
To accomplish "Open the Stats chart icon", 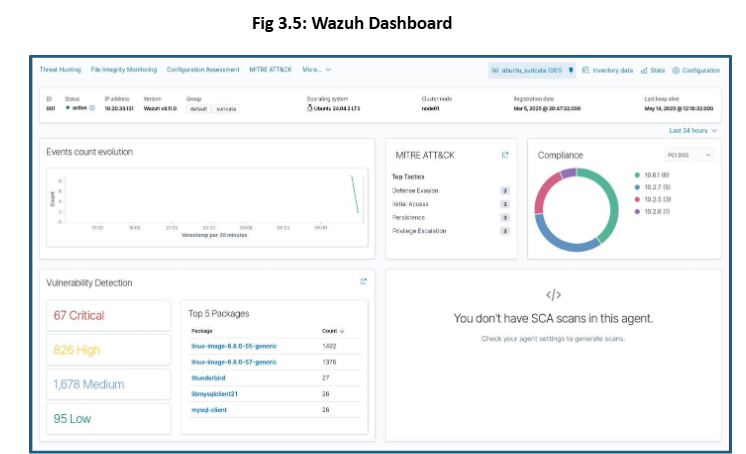I will click(x=644, y=70).
